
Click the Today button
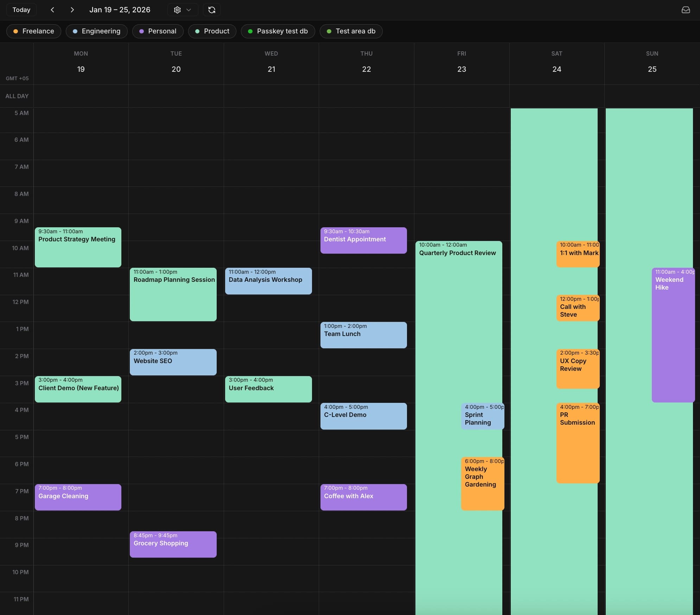pos(21,10)
